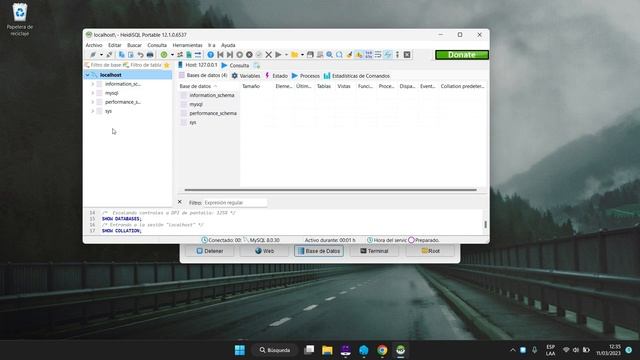The height and width of the screenshot is (360, 640).
Task: Click the find magnifier toolbar icon
Action: pos(329,55)
